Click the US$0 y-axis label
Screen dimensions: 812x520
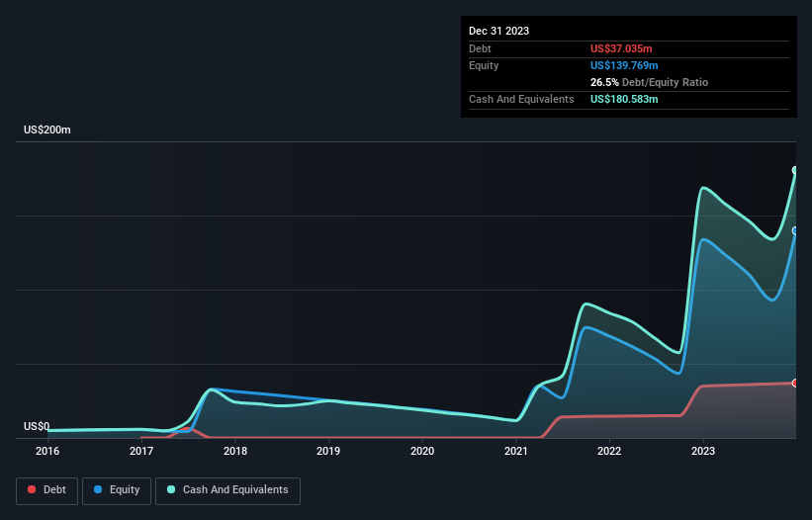(x=37, y=426)
